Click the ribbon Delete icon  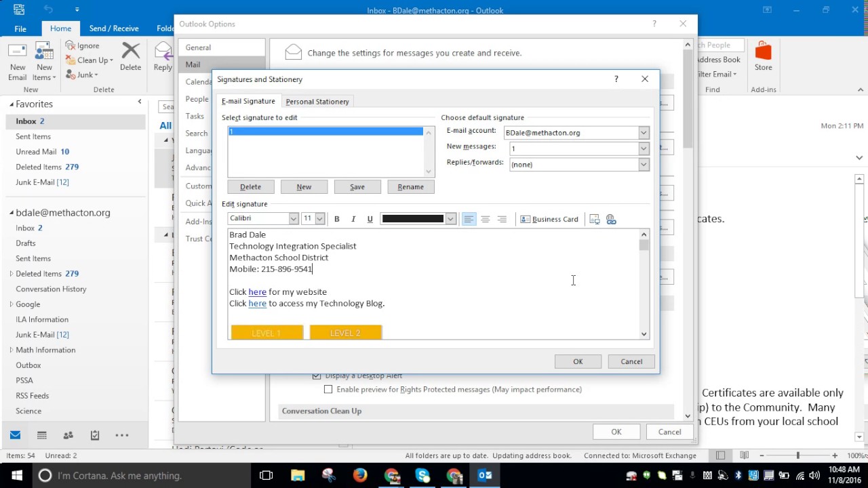[130, 57]
